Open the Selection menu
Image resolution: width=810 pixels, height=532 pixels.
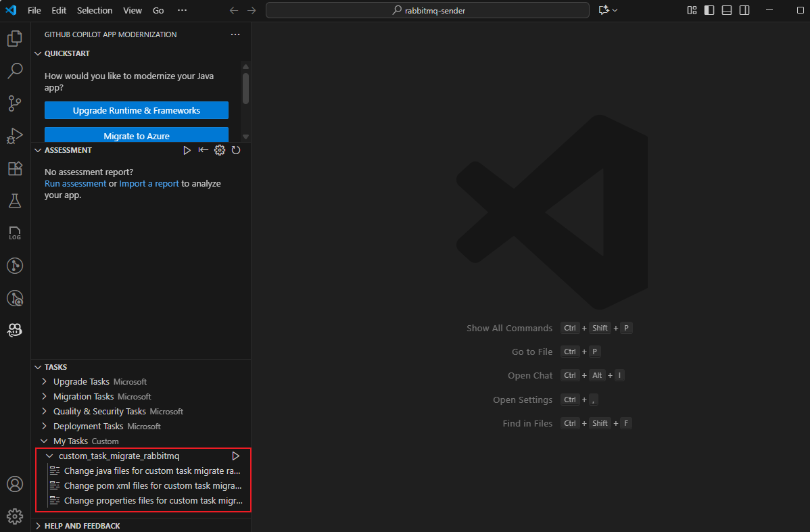[x=95, y=10]
